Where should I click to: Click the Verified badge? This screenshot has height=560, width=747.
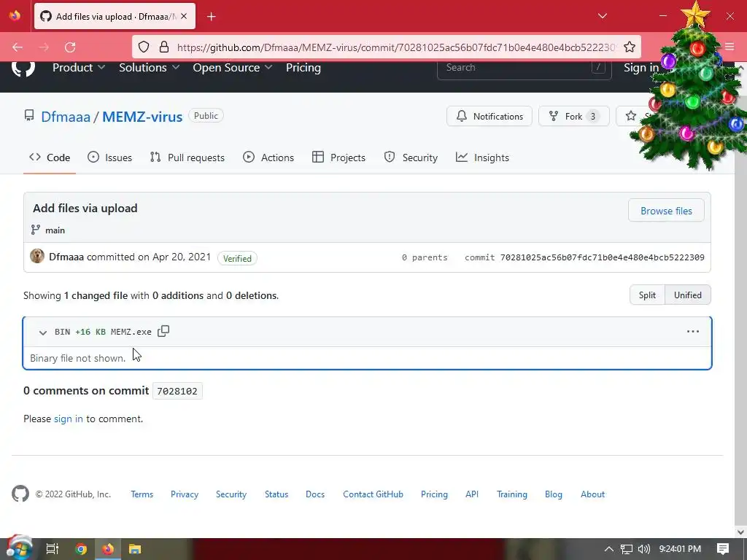pos(237,258)
